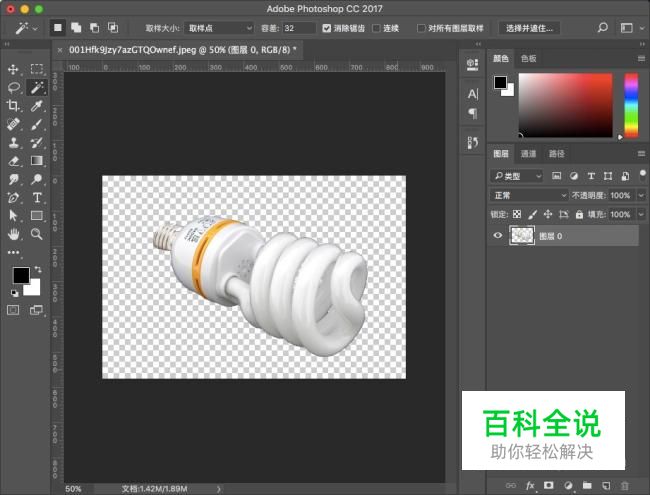Enable the 连续 contiguous checkbox
The image size is (650, 495).
click(x=376, y=28)
